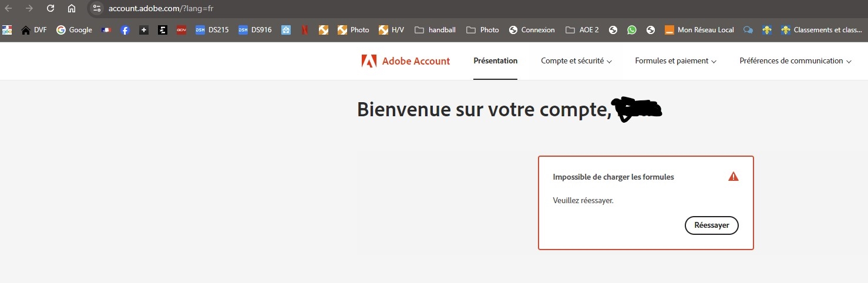
Task: Click the Réessayer button
Action: pos(712,225)
